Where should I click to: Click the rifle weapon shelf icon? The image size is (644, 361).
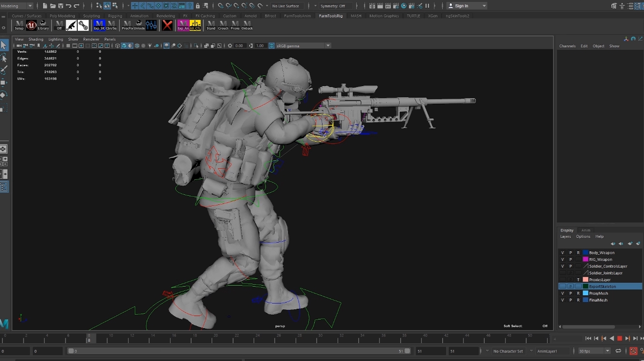click(71, 25)
